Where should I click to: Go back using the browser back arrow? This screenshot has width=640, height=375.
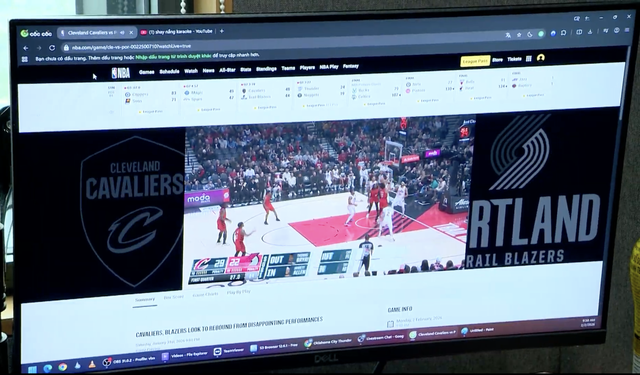[x=26, y=48]
